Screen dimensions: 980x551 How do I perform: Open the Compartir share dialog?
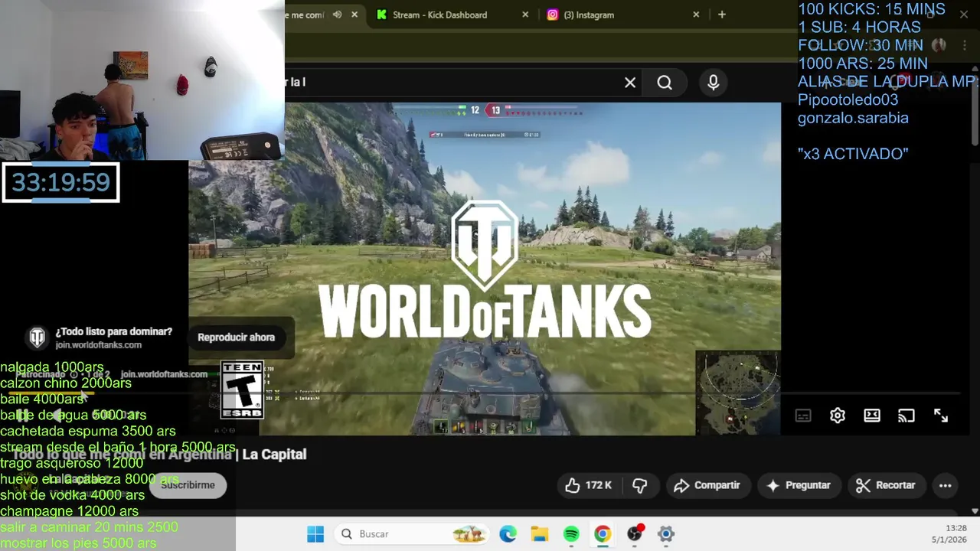point(707,485)
